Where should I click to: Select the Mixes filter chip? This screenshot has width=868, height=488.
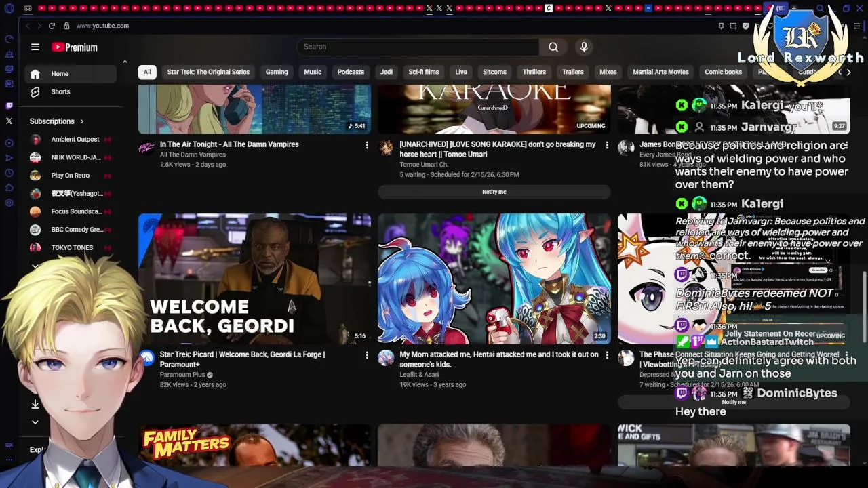pyautogui.click(x=608, y=72)
